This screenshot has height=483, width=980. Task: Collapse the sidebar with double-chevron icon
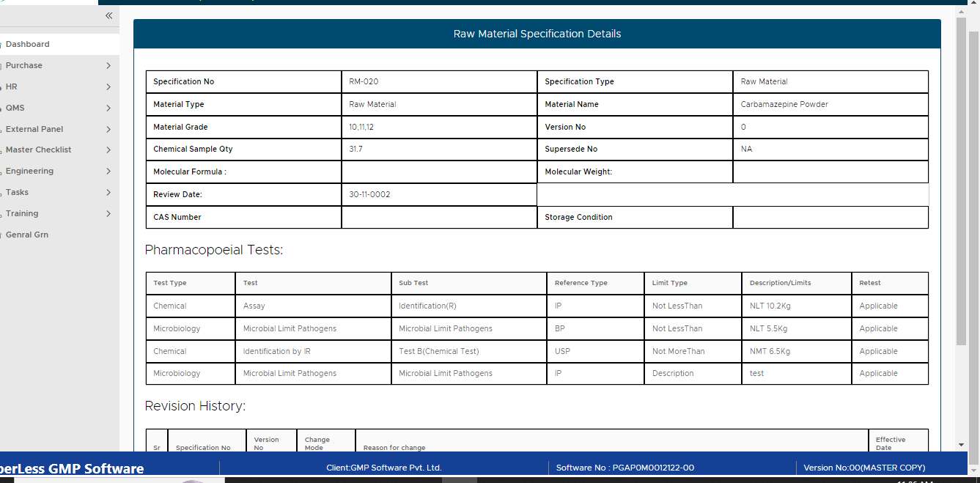108,16
